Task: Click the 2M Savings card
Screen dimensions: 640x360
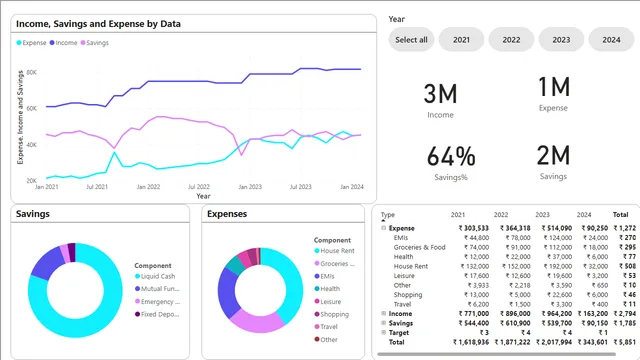Action: [x=553, y=162]
